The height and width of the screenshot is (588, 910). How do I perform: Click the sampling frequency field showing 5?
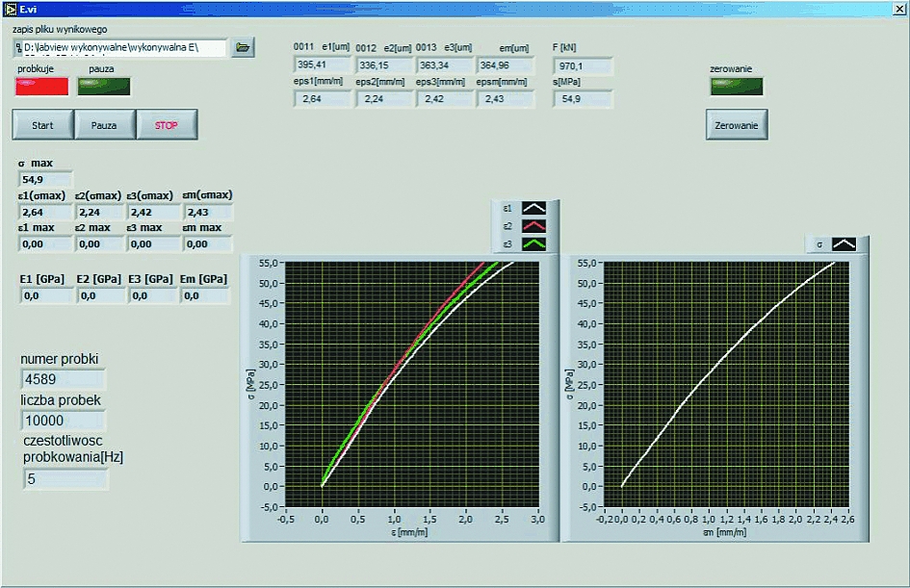click(x=65, y=477)
